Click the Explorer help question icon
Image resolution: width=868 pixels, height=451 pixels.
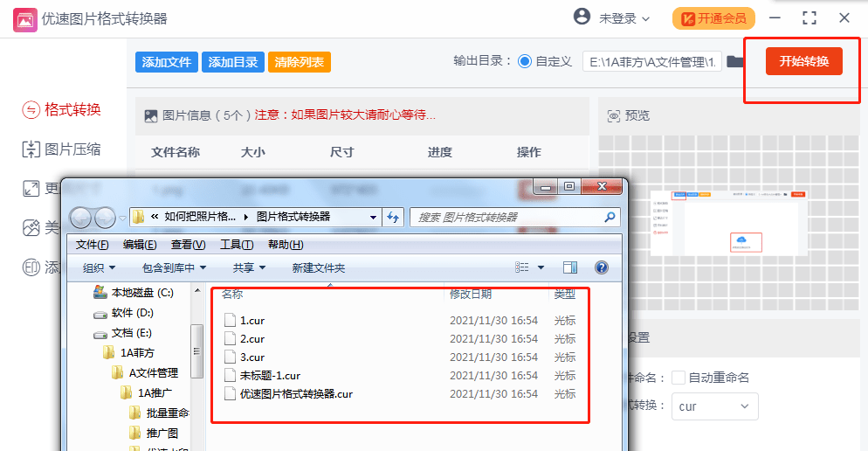point(601,267)
